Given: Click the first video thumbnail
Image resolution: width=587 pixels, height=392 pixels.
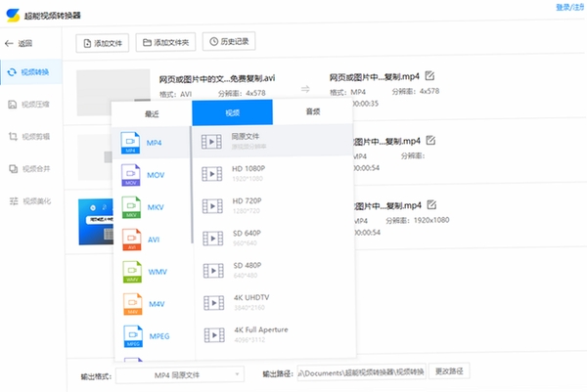Looking at the screenshot, I should pos(113,93).
